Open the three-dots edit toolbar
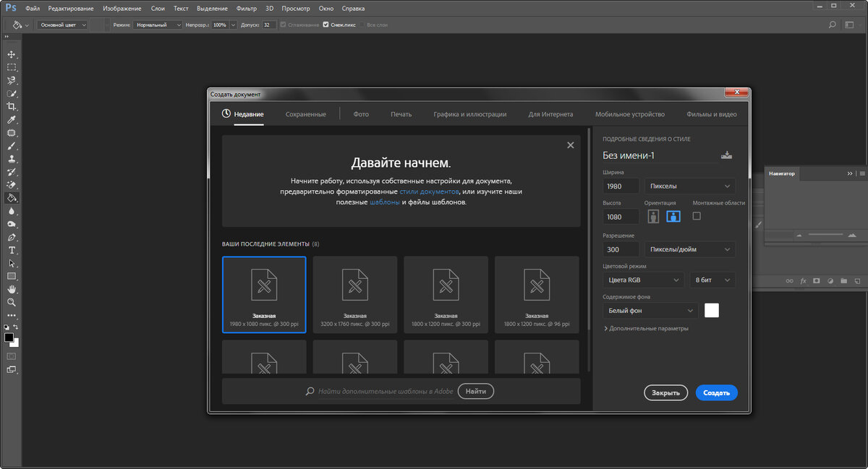Viewport: 868px width, 469px height. [x=12, y=315]
